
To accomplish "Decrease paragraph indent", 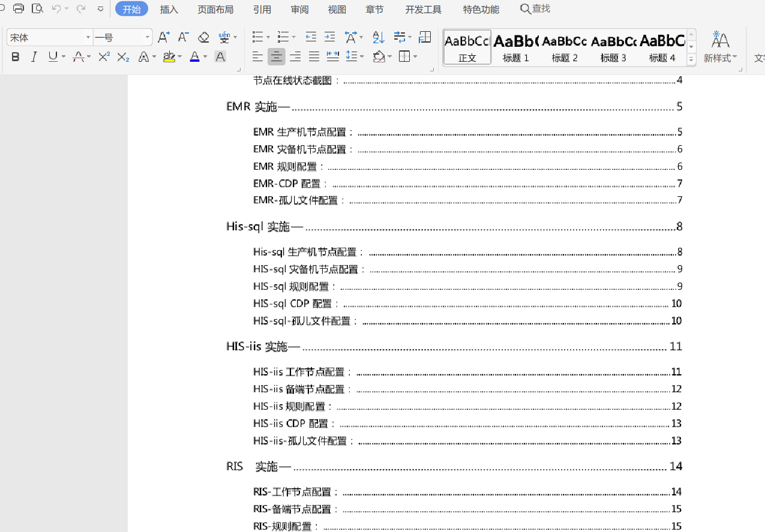I will coord(311,37).
